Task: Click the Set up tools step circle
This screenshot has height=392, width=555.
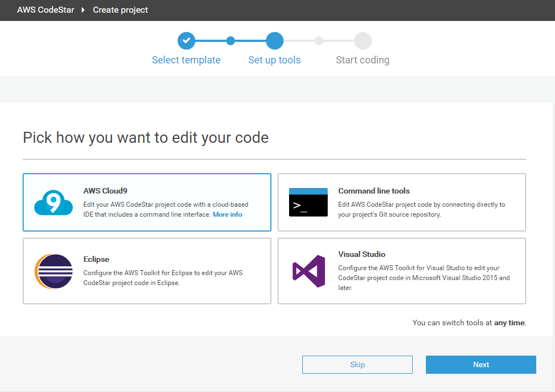Action: (x=274, y=40)
